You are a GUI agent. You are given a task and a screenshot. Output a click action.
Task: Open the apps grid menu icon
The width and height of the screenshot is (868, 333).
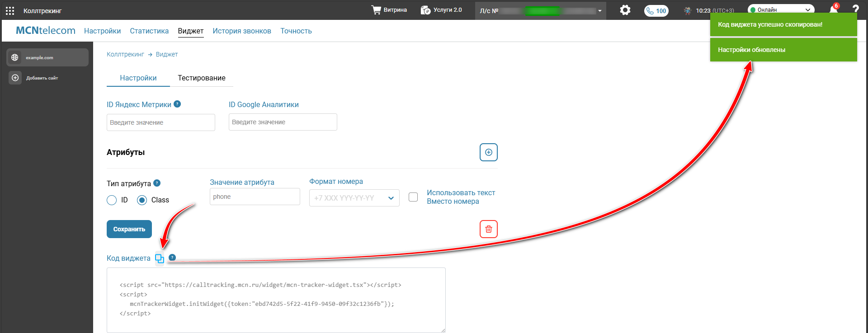(x=10, y=10)
